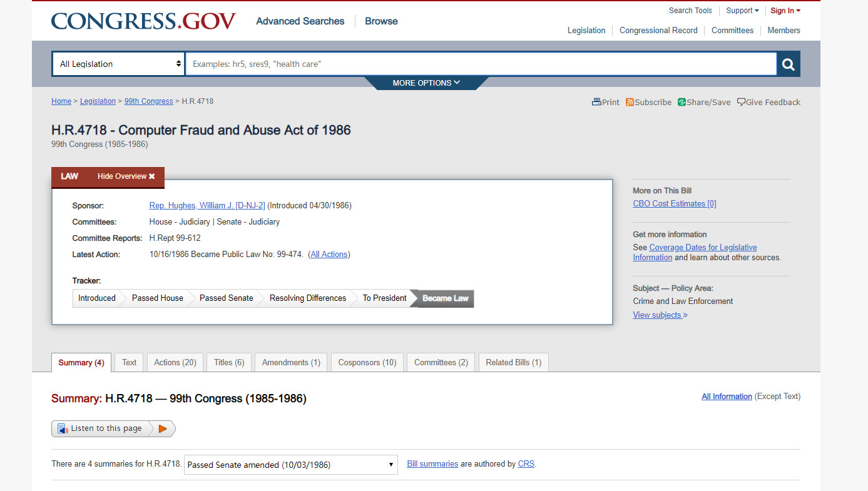Click the Browse header link
868x491 pixels.
click(x=381, y=21)
